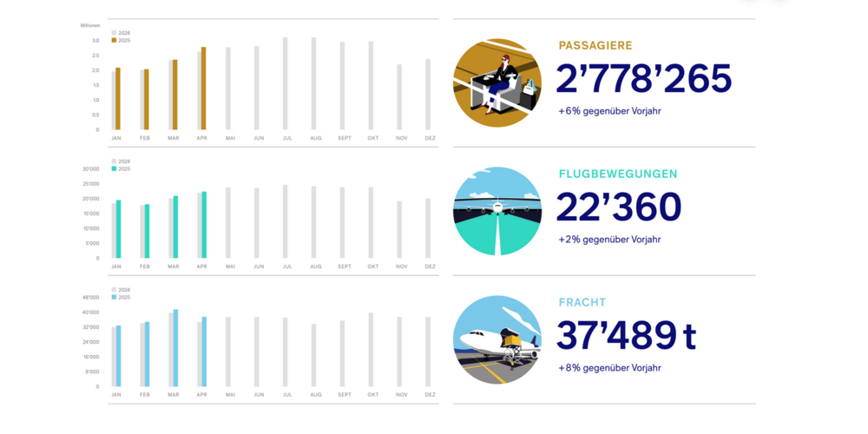
Task: Click the runway airplane illustration icon
Action: (497, 211)
